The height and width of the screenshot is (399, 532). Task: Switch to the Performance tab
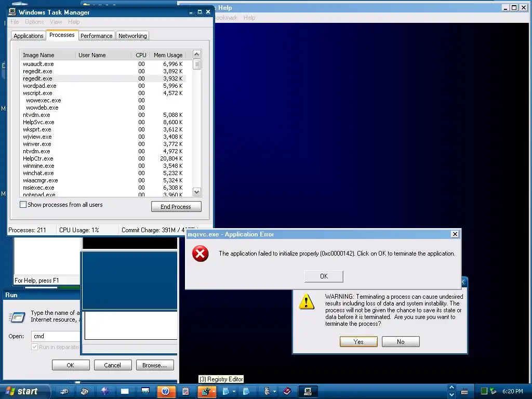click(x=96, y=36)
